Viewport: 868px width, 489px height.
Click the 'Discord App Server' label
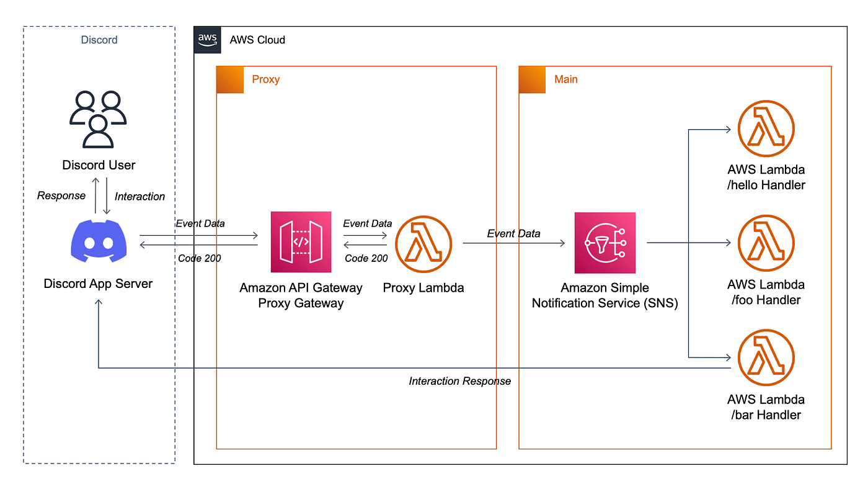pos(98,284)
